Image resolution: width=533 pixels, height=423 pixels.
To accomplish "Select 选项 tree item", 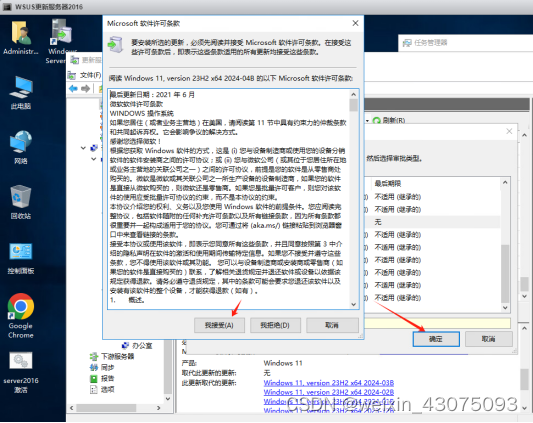I will click(x=107, y=389).
